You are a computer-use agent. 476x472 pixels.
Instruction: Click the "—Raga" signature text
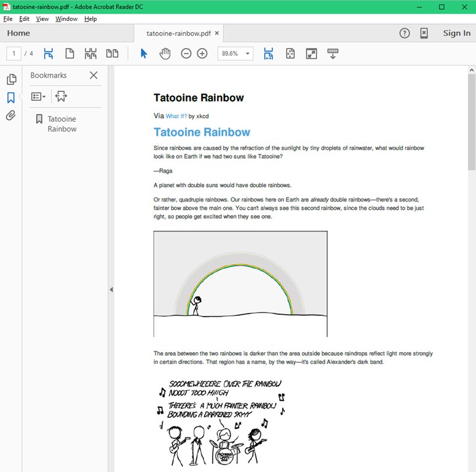(x=163, y=171)
